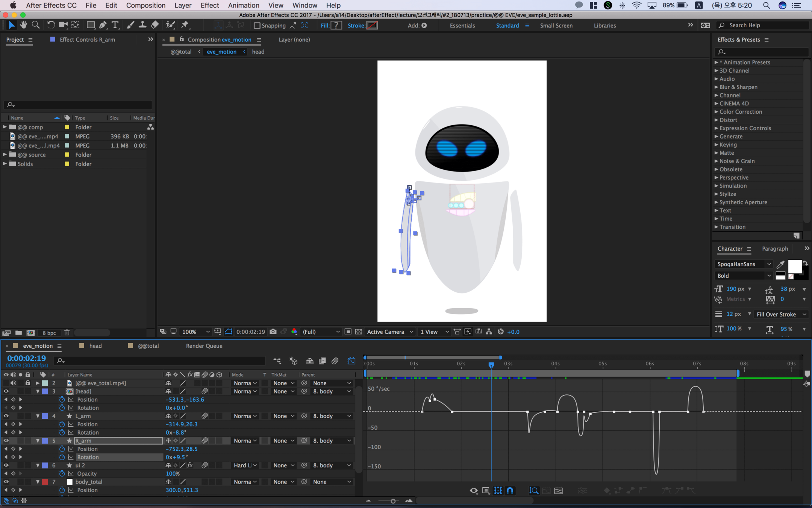Hide the L_arm layer with eye toggle
This screenshot has height=508, width=812.
(6, 416)
